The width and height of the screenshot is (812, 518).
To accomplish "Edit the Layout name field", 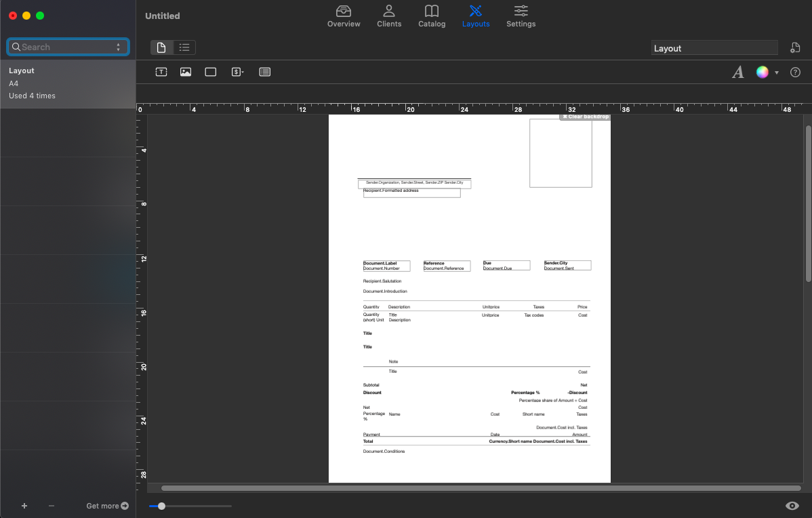I will 714,48.
